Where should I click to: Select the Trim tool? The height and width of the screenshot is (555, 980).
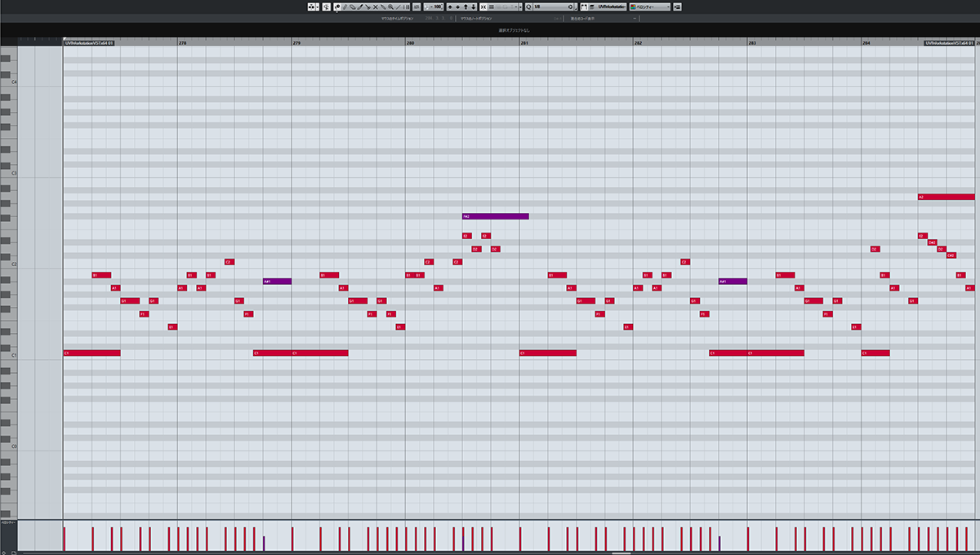[360, 7]
